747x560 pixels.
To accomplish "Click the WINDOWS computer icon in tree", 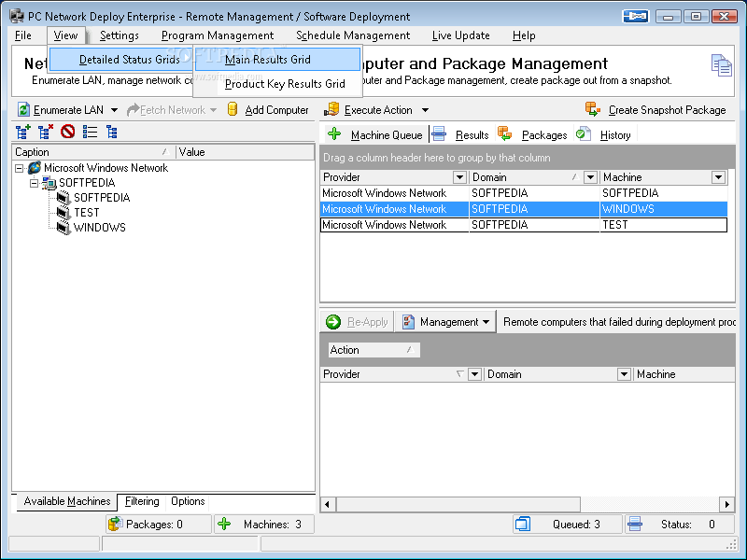I will pyautogui.click(x=63, y=227).
